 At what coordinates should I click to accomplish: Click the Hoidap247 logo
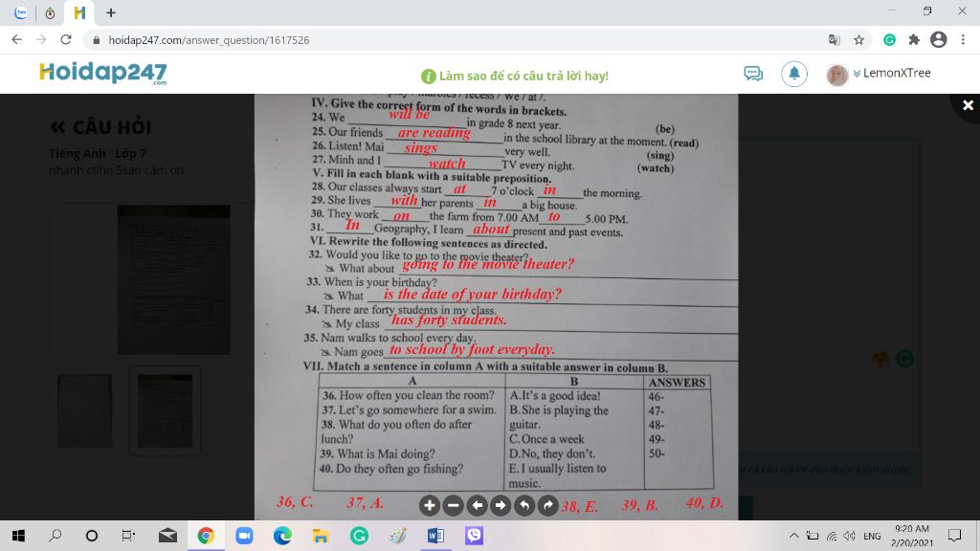pos(103,73)
